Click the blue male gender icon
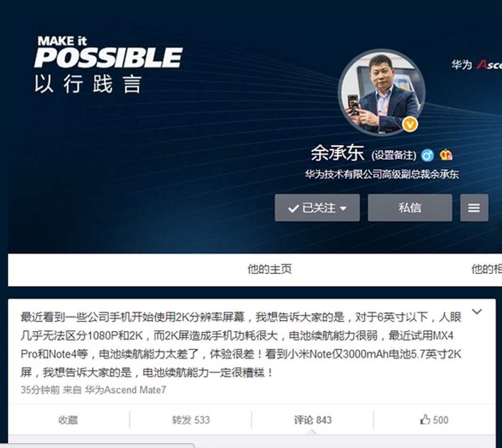502x448 pixels. [427, 155]
